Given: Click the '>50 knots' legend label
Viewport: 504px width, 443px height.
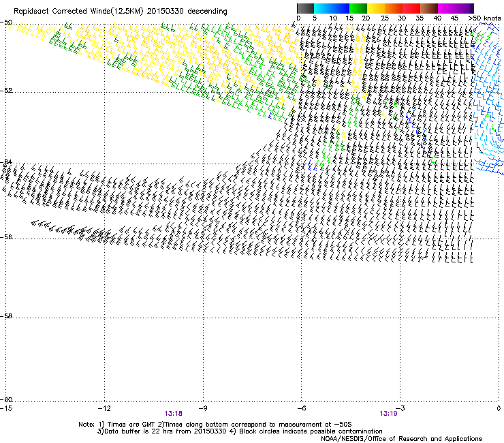Looking at the screenshot, I should (484, 18).
